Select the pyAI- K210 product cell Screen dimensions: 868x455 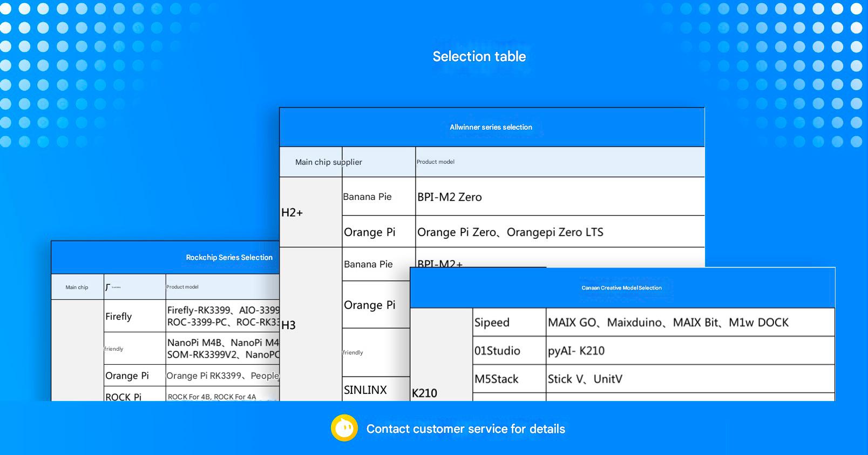(689, 351)
